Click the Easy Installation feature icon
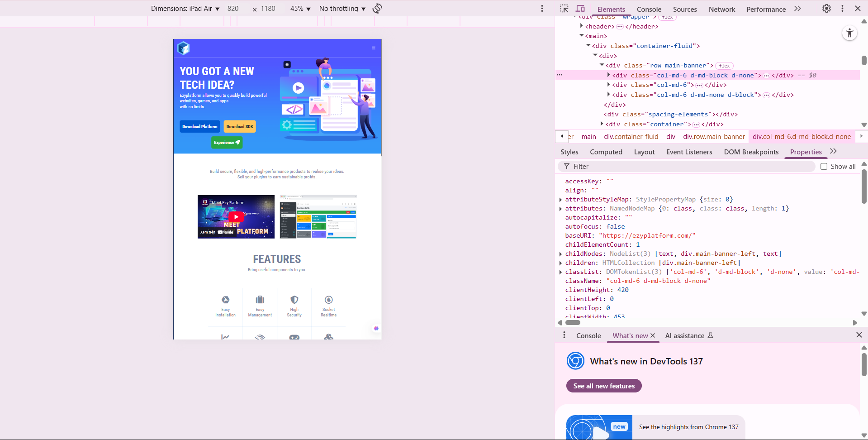The width and height of the screenshot is (868, 440). click(225, 300)
